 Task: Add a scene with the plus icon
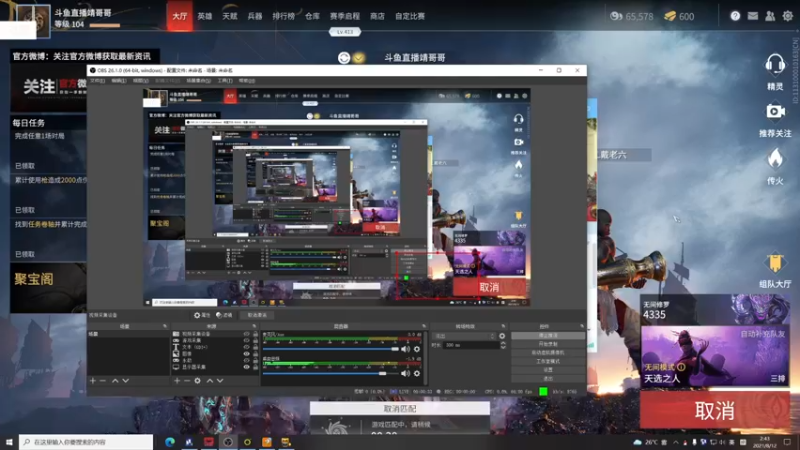tap(93, 381)
